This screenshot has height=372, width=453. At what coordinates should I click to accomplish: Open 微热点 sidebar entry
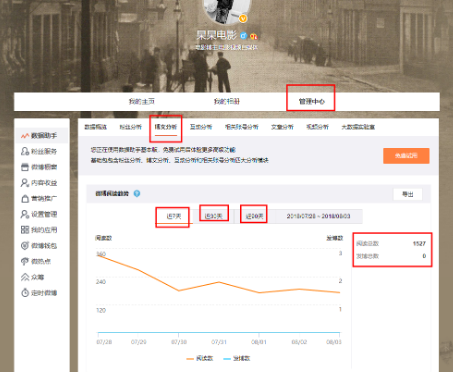(36, 261)
